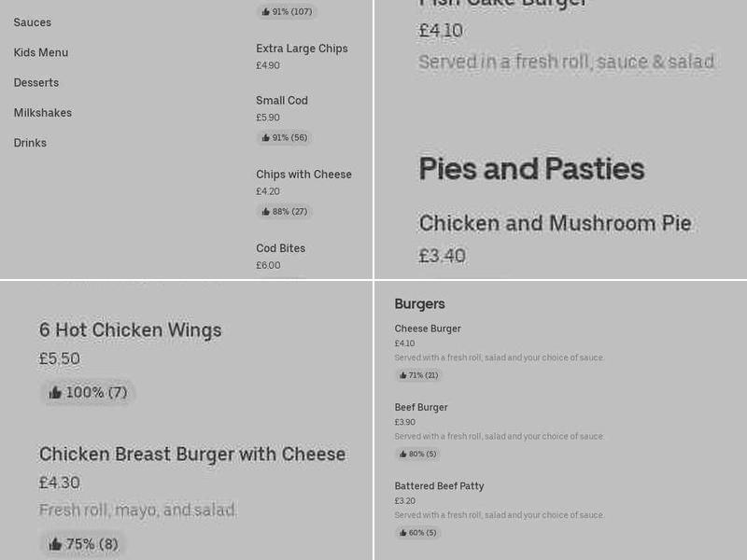The width and height of the screenshot is (747, 560).
Task: Click the Burgers section heading
Action: click(419, 303)
